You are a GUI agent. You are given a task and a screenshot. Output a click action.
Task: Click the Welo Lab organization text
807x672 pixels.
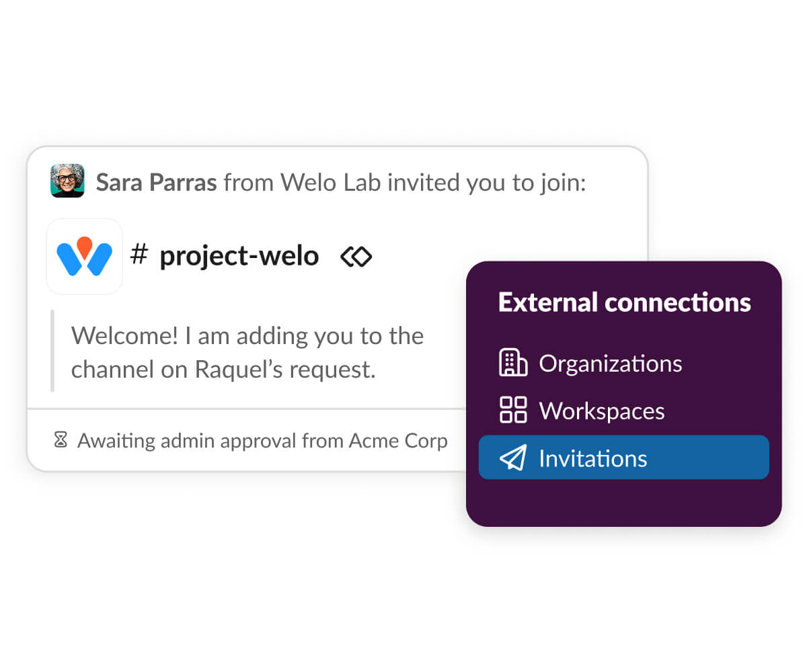[317, 182]
